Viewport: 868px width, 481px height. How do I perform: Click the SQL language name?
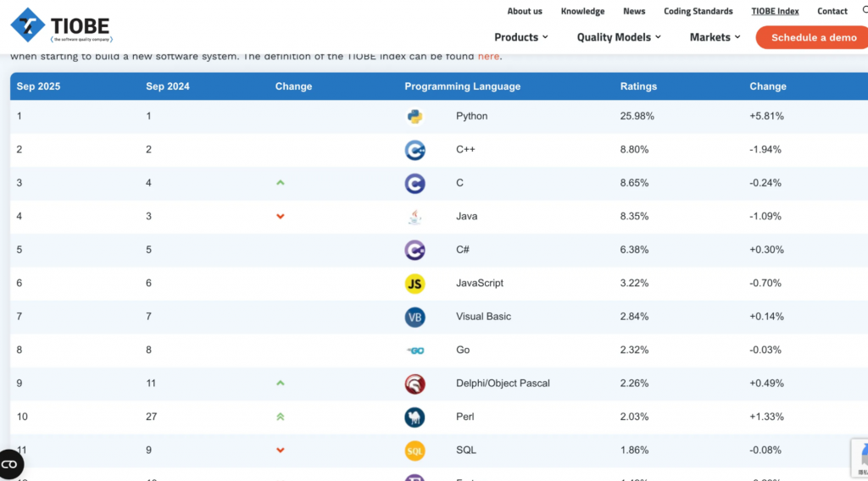pos(466,450)
